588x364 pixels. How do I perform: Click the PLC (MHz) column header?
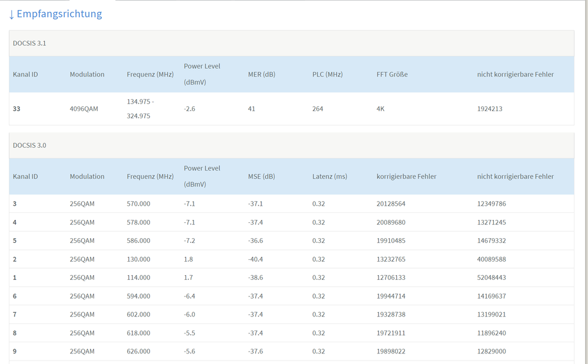327,75
